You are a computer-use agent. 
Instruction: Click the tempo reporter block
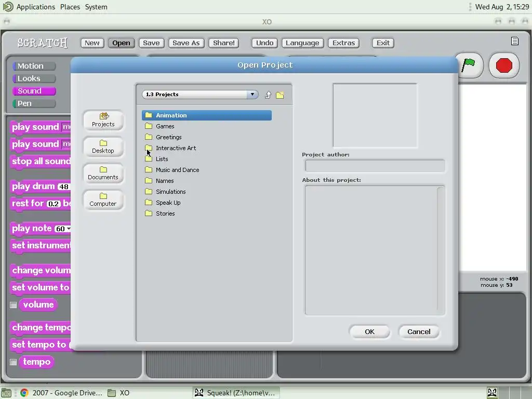coord(37,362)
